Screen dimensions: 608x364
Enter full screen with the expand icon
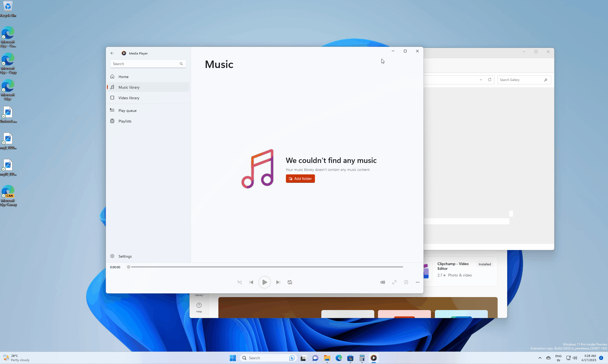394,282
